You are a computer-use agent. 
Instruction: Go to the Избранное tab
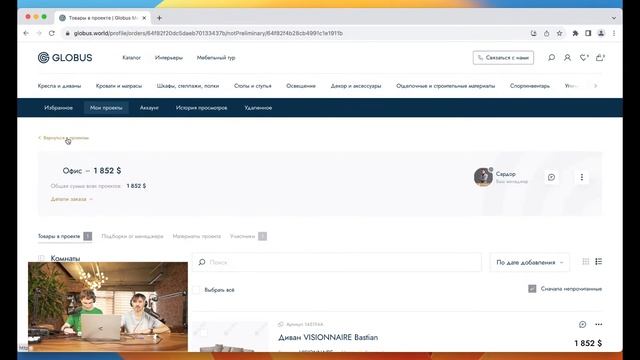tap(58, 108)
